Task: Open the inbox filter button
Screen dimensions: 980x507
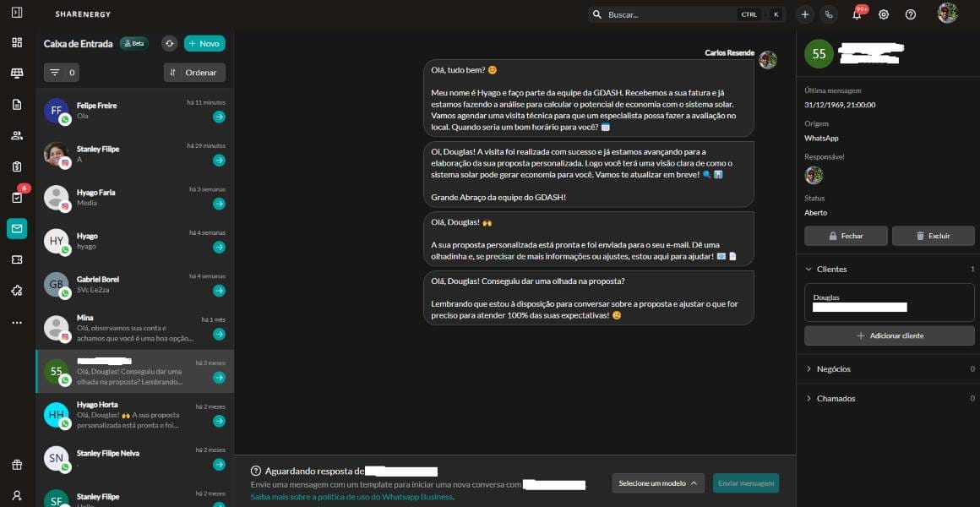Action: click(x=61, y=73)
